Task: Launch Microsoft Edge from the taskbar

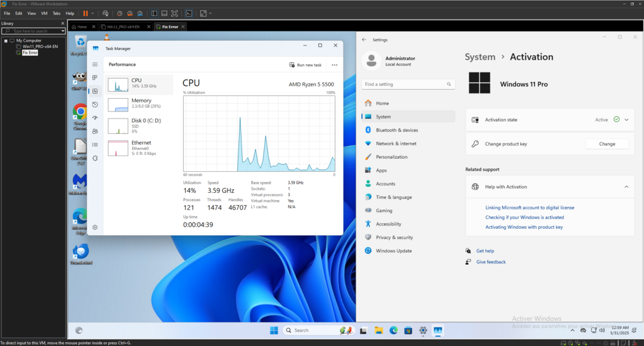Action: 393,331
